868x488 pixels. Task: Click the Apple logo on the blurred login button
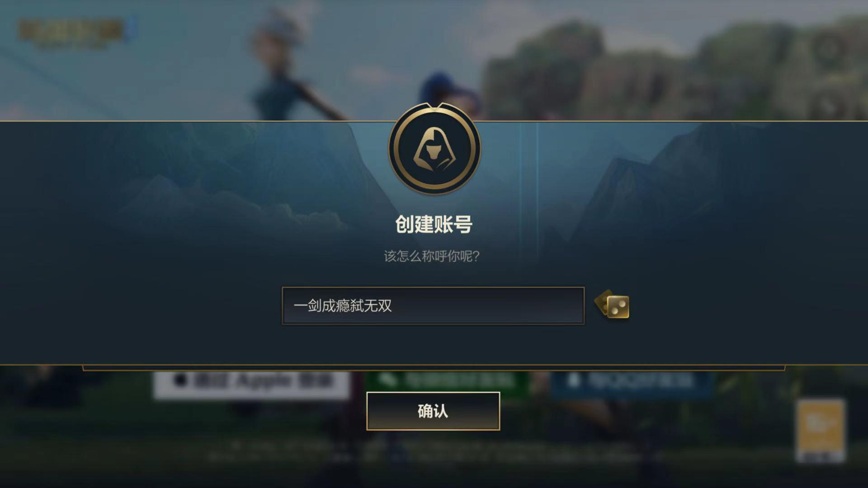click(181, 380)
